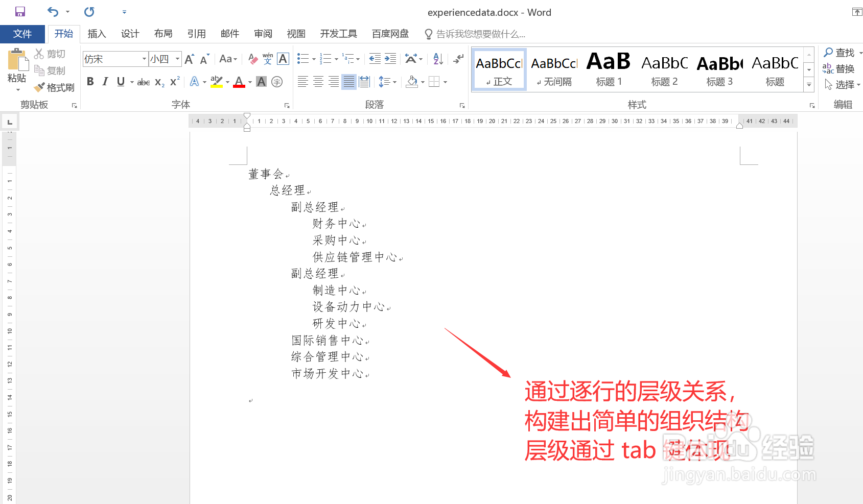Toggle Justify alignment button
This screenshot has width=863, height=504.
[348, 82]
